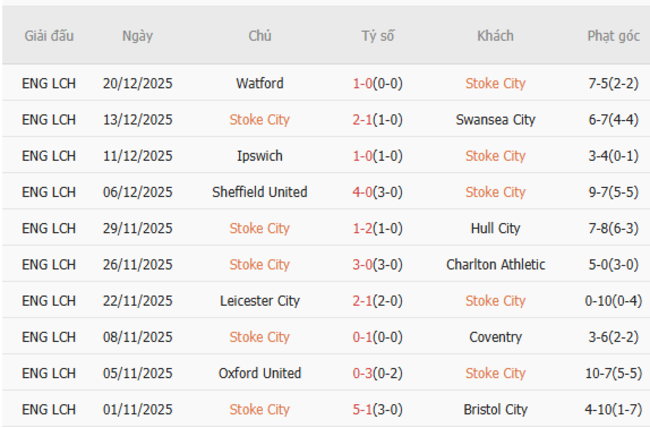Screen dimensions: 650x428
Task: Click the Ngày column header
Action: 137,36
